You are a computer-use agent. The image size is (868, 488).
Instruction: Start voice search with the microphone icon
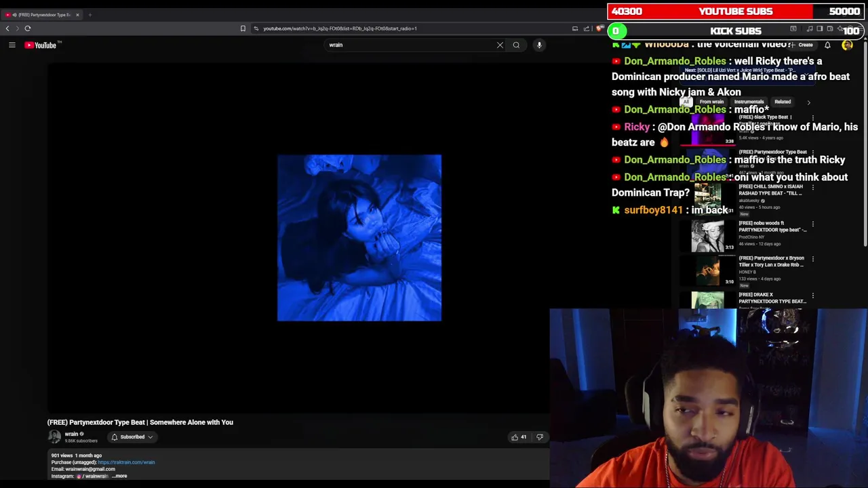(539, 45)
